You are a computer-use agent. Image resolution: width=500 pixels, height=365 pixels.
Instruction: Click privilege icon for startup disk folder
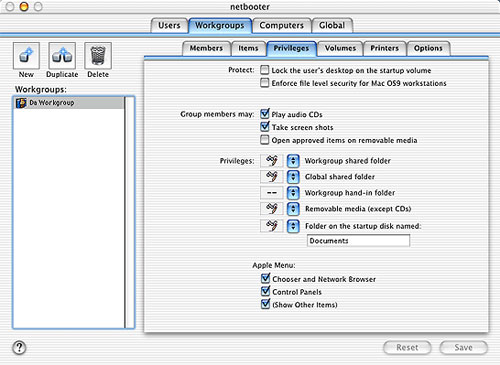click(272, 226)
